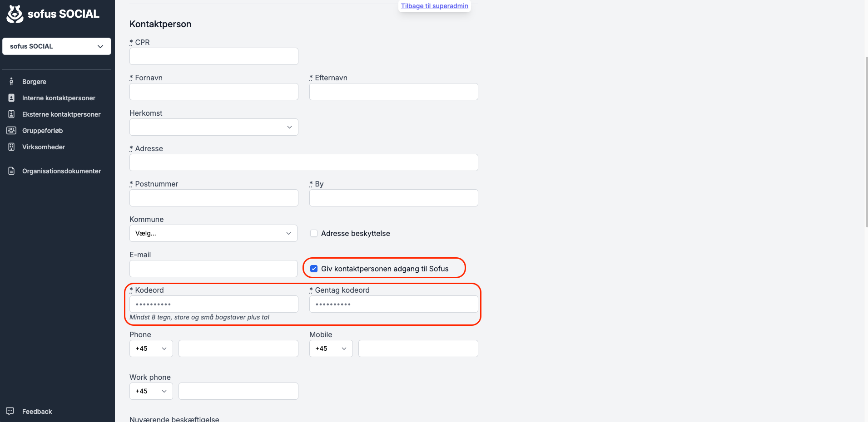Click the Gruppeforløb group icon

[11, 131]
